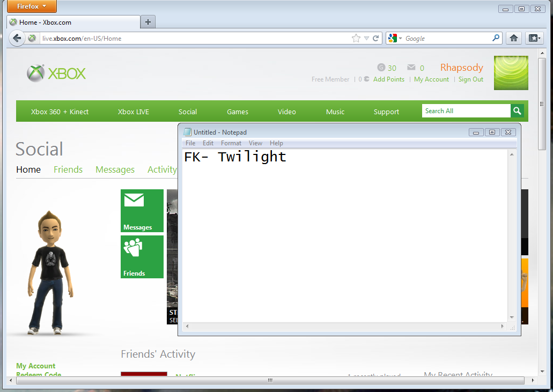
Task: Go to the Social Friends tab
Action: tap(68, 169)
